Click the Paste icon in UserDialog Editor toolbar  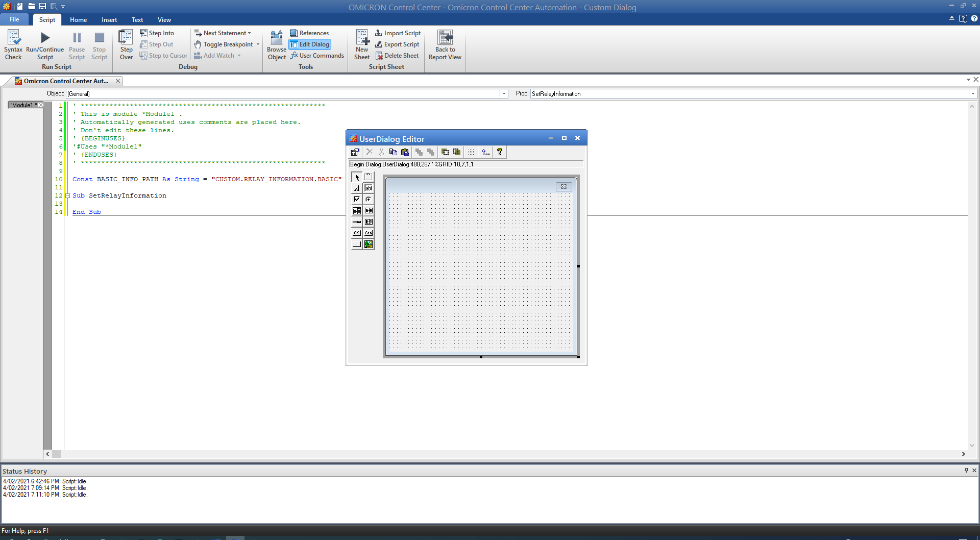pyautogui.click(x=405, y=152)
